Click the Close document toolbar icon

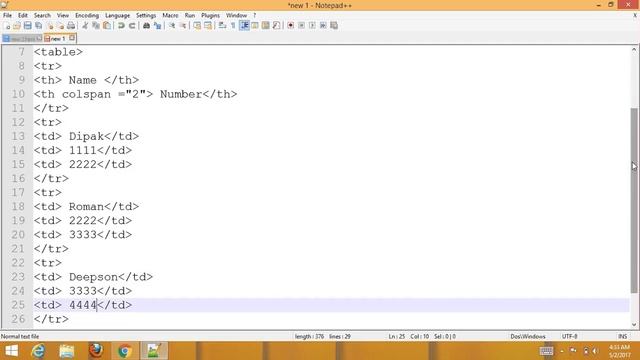(x=49, y=26)
